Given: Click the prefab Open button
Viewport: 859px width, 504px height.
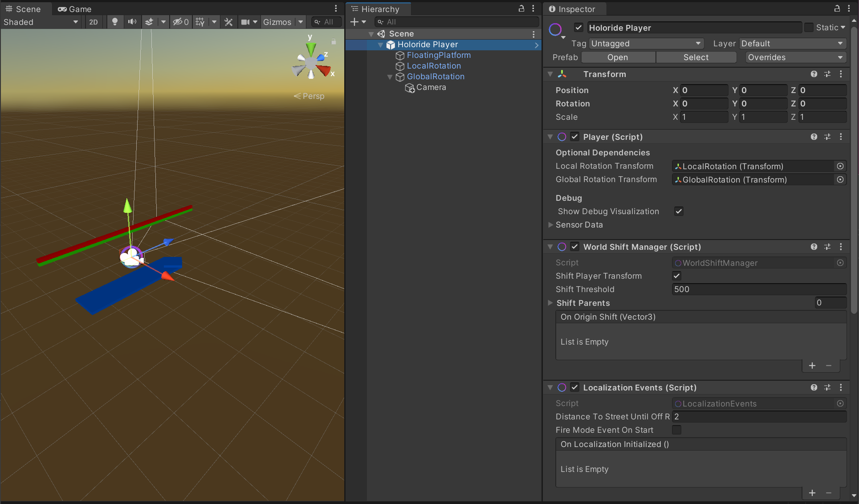Looking at the screenshot, I should point(618,57).
